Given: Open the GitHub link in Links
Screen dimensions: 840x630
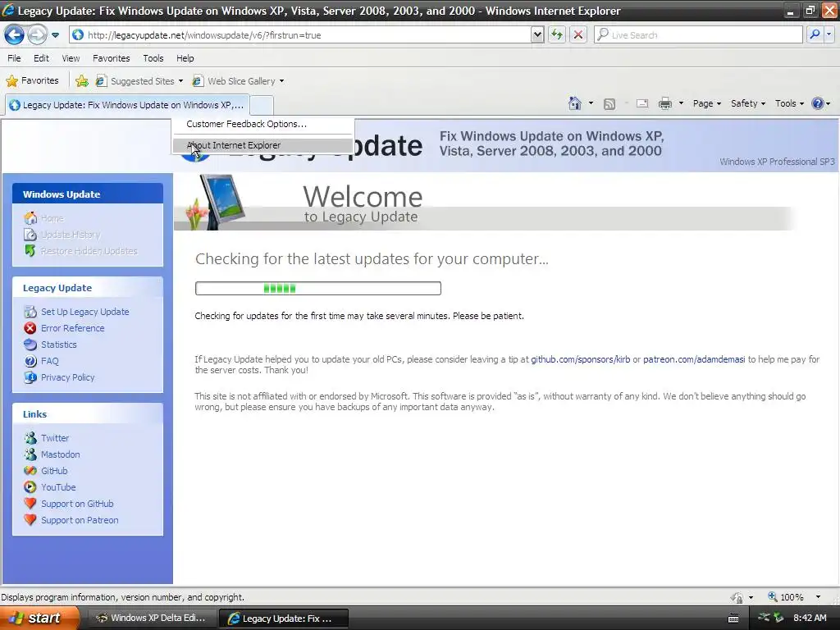Looking at the screenshot, I should point(54,471).
